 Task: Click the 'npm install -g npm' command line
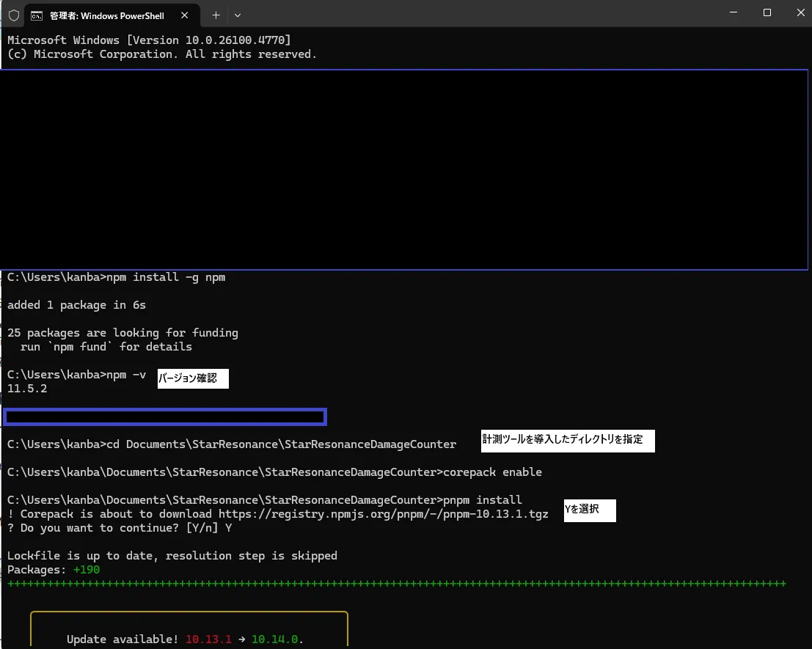click(x=166, y=277)
